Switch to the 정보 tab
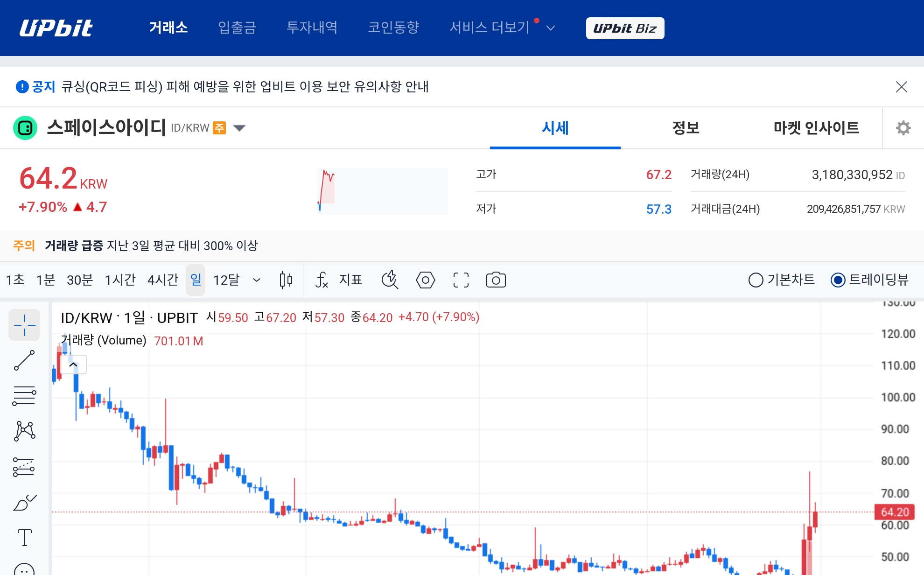 click(x=686, y=128)
